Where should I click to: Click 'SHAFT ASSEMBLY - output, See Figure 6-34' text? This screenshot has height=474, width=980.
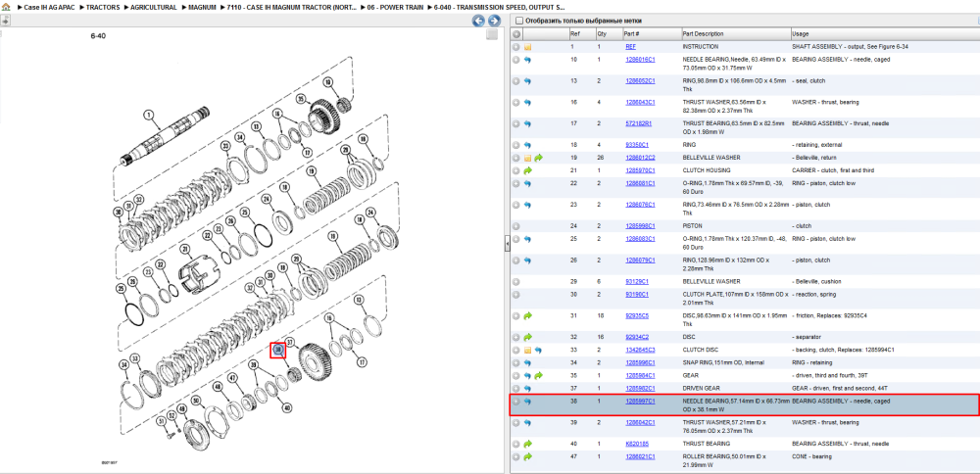coord(849,47)
